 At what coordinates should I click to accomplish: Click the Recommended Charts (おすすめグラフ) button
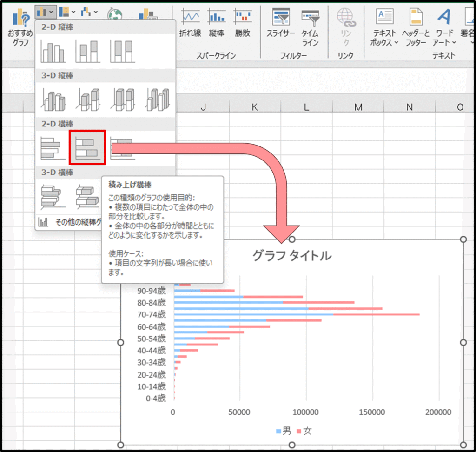click(x=20, y=27)
